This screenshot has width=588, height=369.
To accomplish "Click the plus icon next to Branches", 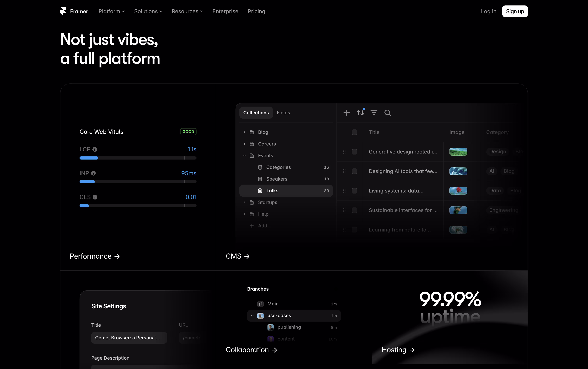I will [x=336, y=289].
